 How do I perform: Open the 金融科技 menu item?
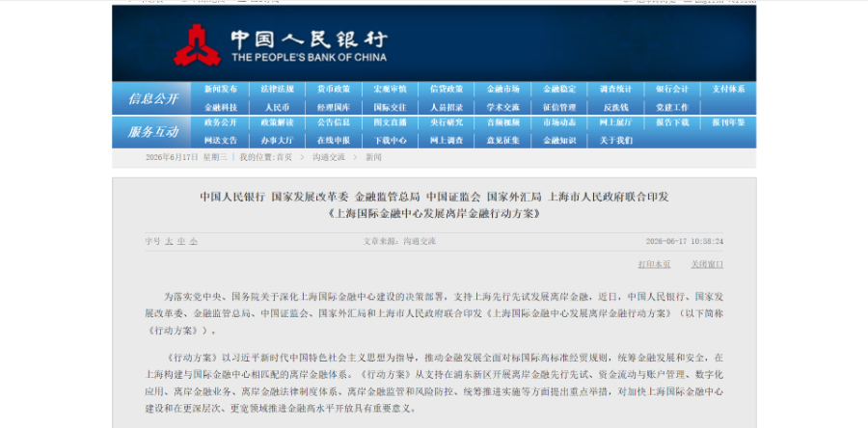click(220, 107)
